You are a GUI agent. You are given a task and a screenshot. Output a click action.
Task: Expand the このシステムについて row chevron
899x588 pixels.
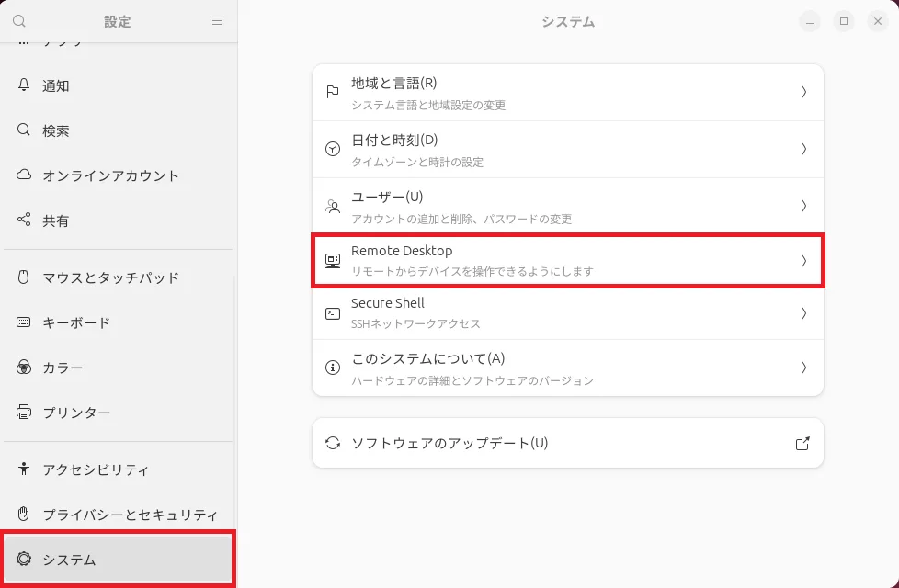[x=802, y=367]
